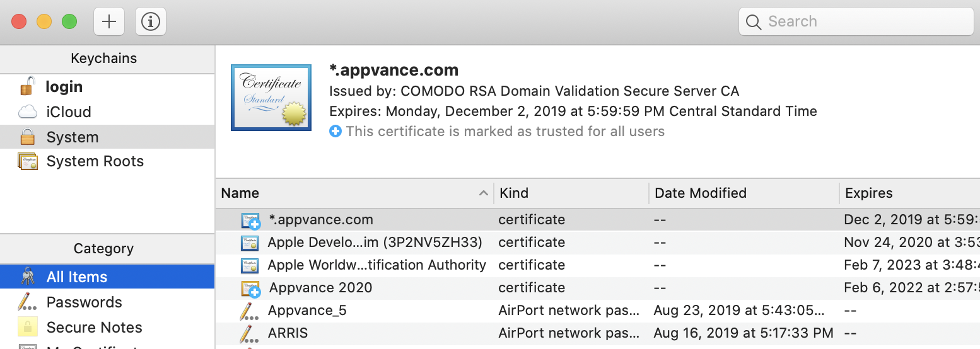The image size is (980, 349).
Task: Click the green zoom window button
Action: 69,21
